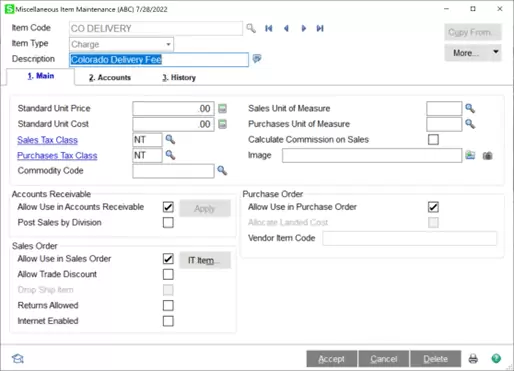Look up Sales Tax Class code
Image resolution: width=514 pixels, height=371 pixels.
170,139
